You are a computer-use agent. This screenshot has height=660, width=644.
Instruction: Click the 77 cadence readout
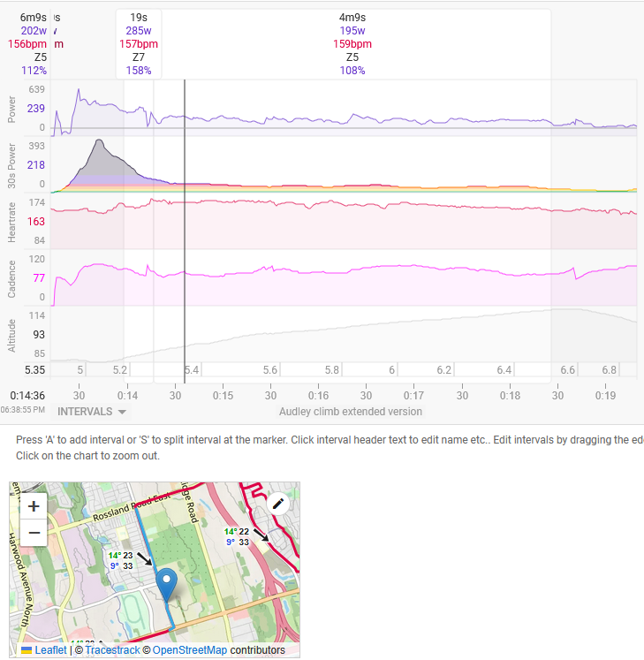click(x=39, y=278)
